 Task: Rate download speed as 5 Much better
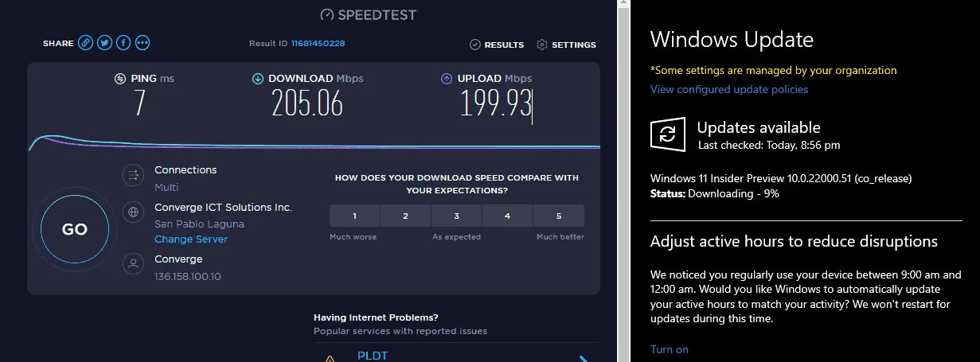559,216
